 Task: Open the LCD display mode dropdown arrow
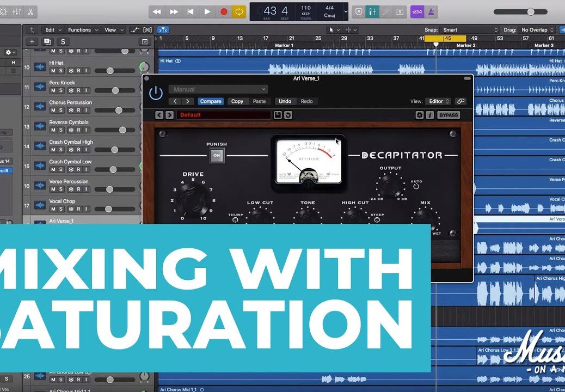[x=346, y=11]
